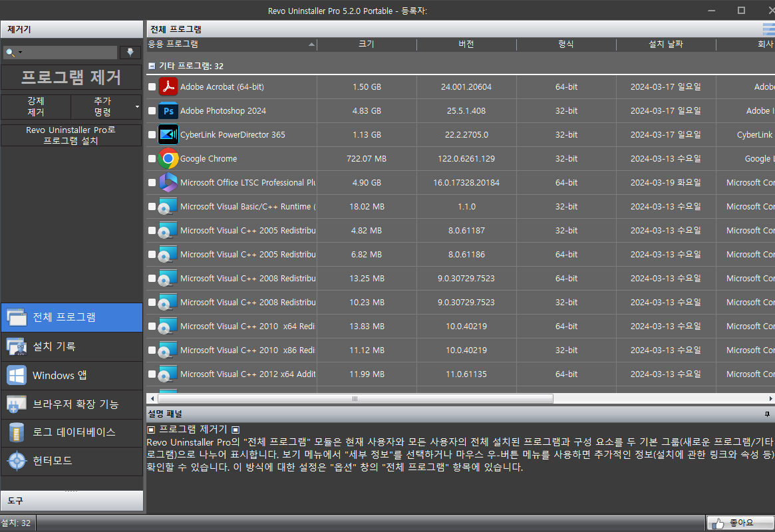Click the thumbs-up icon on 좋아요
Screen dimensions: 775x532
pos(718,523)
